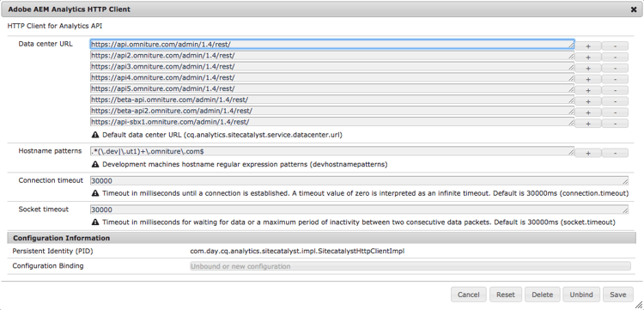
Task: Remove the api.omniture.com URL row
Action: pos(615,46)
